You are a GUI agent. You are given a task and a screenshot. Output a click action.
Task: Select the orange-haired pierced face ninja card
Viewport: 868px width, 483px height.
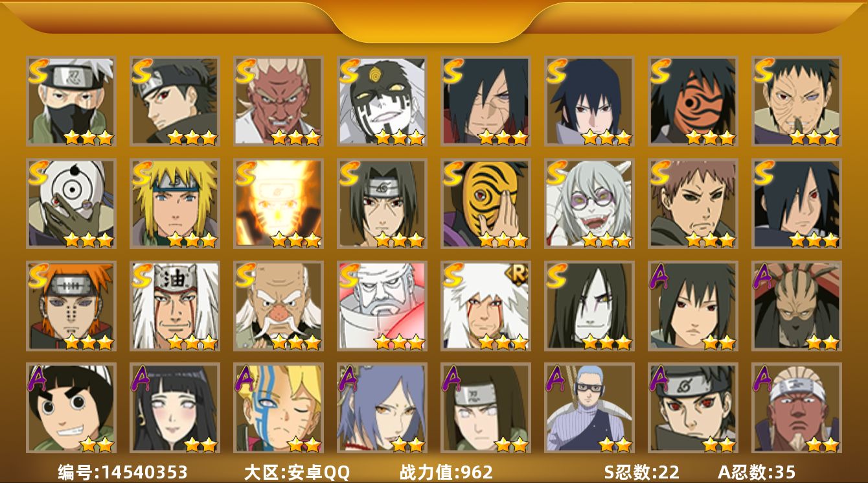[x=71, y=306]
